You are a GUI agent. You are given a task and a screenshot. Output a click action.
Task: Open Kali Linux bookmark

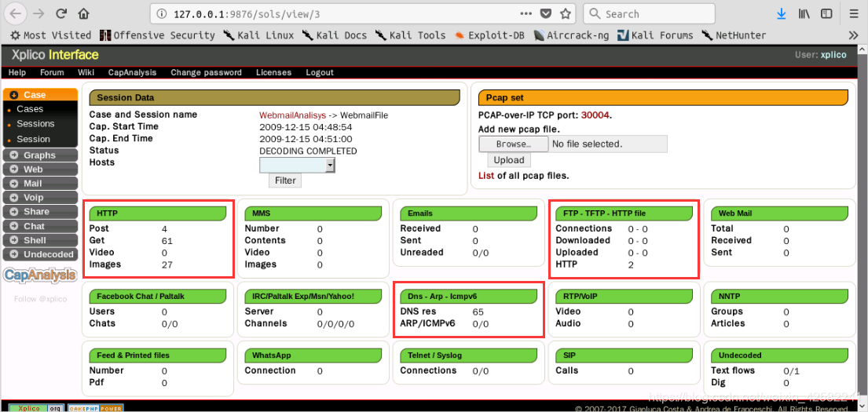258,35
